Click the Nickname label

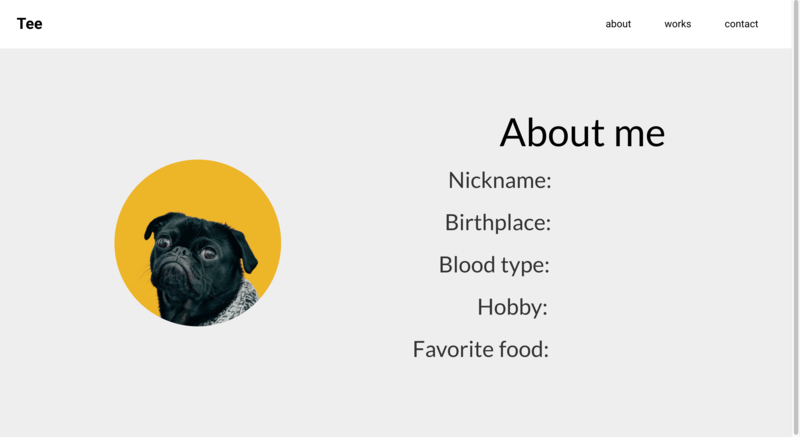tap(499, 181)
